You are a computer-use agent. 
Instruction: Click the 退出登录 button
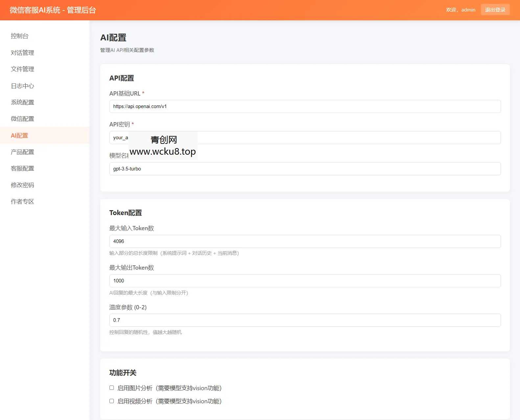[x=495, y=10]
